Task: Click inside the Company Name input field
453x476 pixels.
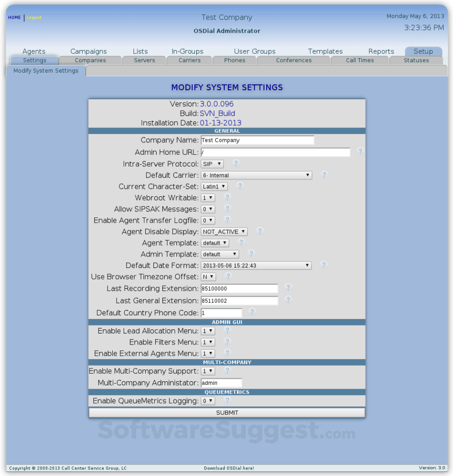Action: coord(257,140)
